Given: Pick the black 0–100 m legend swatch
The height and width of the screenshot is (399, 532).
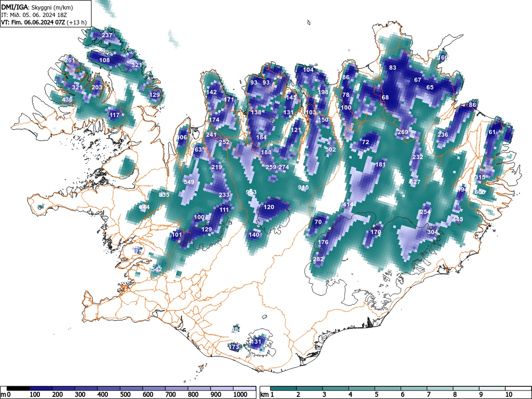Looking at the screenshot, I should click(x=18, y=388).
